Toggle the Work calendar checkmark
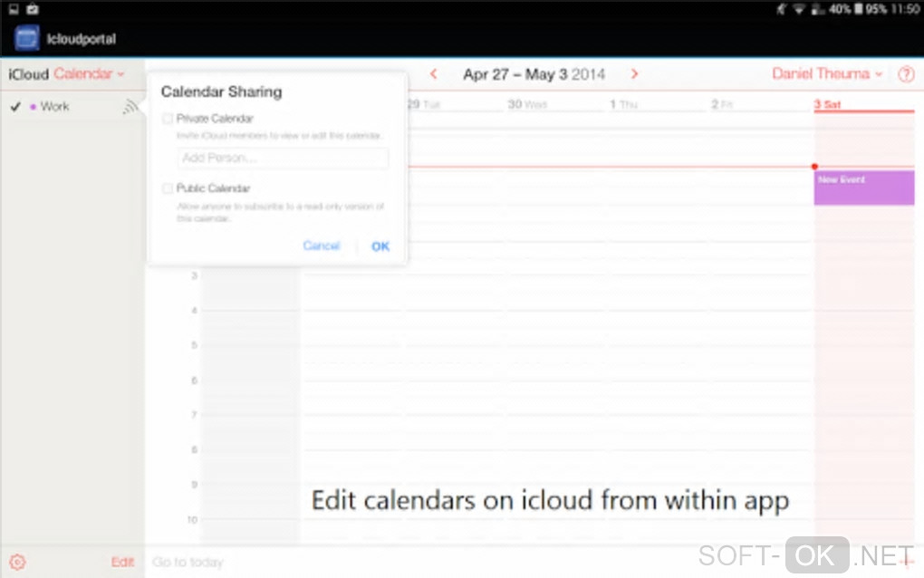924x578 pixels. point(15,107)
